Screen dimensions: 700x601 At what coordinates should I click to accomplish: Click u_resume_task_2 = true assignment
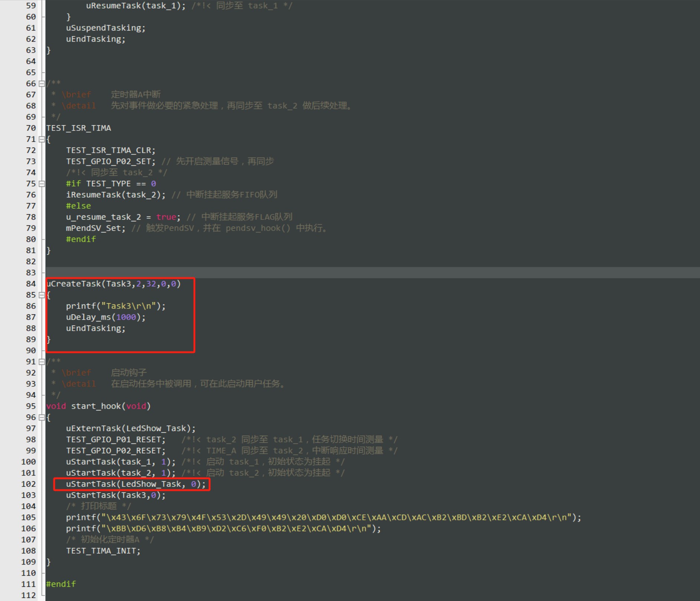click(123, 217)
